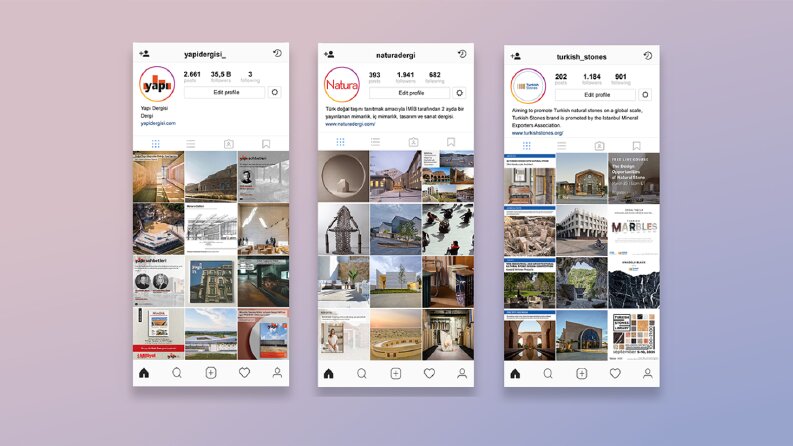Image resolution: width=793 pixels, height=446 pixels.
Task: Click Edit profile on turkish_stones account
Action: 595,95
